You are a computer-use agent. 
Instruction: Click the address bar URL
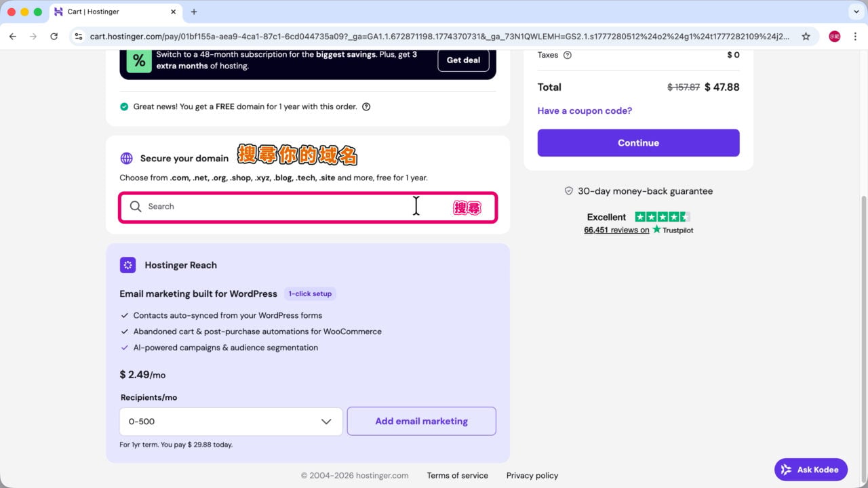(x=439, y=37)
